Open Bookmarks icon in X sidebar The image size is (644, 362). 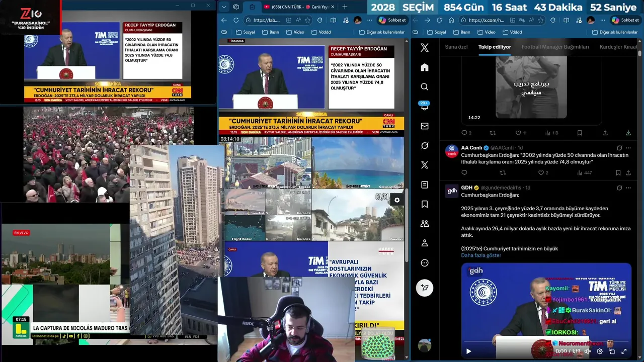point(425,204)
